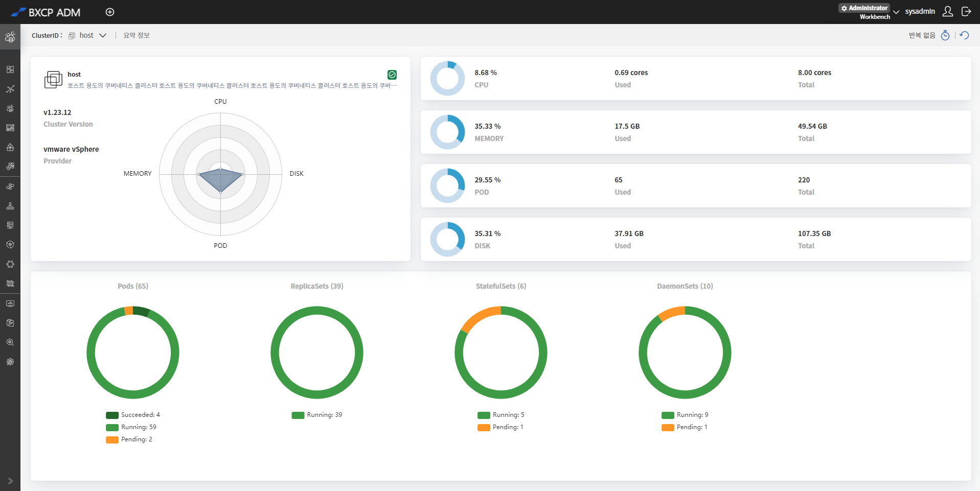Click the BXCP ADM logo
Screen dimensions: 980x491
click(45, 12)
